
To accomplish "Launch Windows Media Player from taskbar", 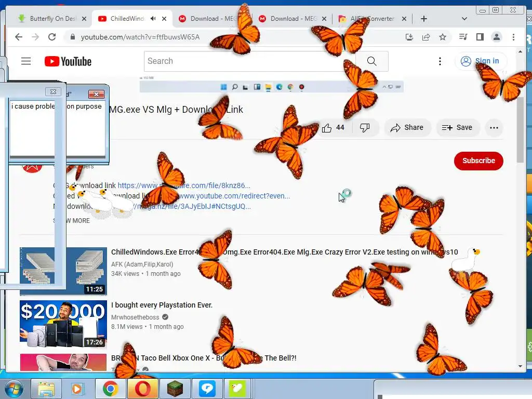I will 77,389.
